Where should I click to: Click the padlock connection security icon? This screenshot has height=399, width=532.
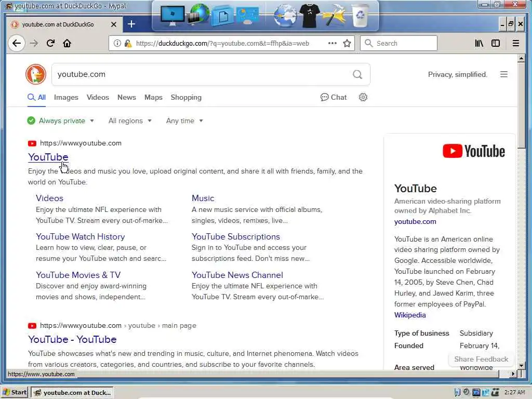click(128, 43)
